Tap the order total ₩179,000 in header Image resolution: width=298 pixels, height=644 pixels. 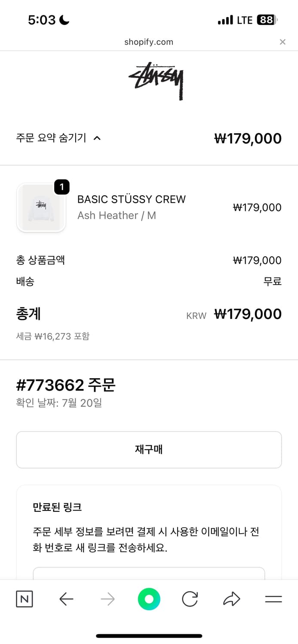click(248, 138)
